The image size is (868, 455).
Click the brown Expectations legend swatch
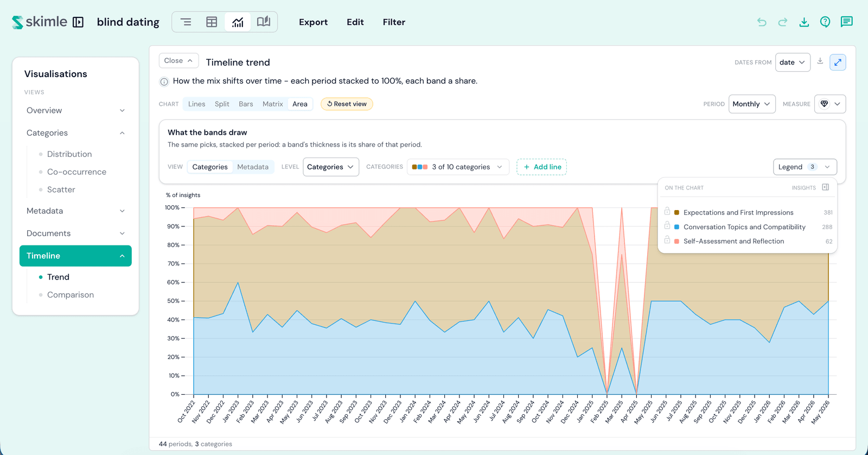[676, 212]
